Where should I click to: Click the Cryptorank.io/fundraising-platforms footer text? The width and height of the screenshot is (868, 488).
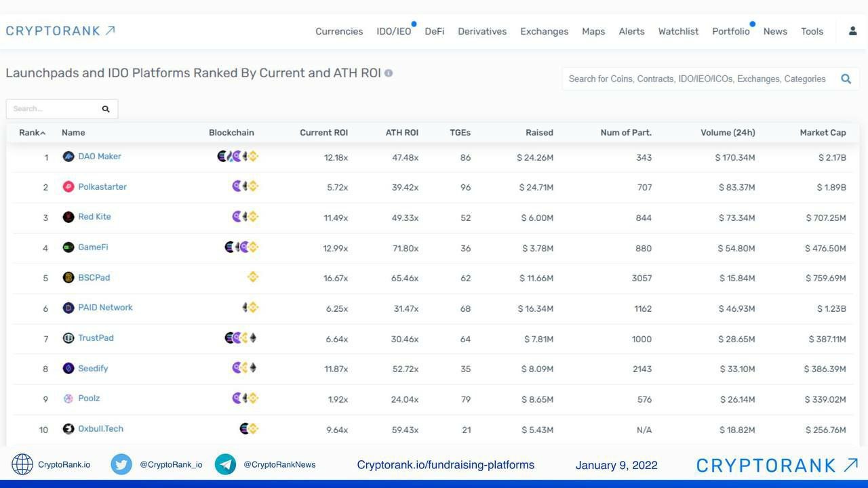446,465
